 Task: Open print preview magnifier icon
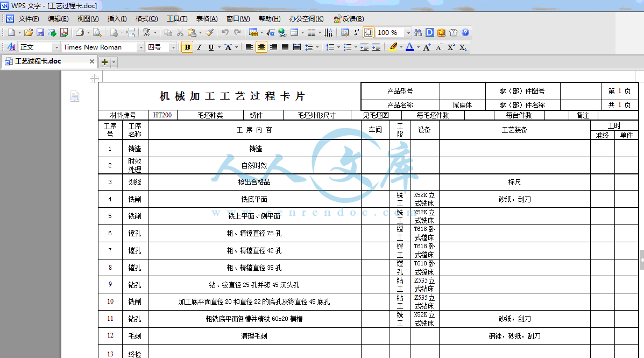click(97, 32)
